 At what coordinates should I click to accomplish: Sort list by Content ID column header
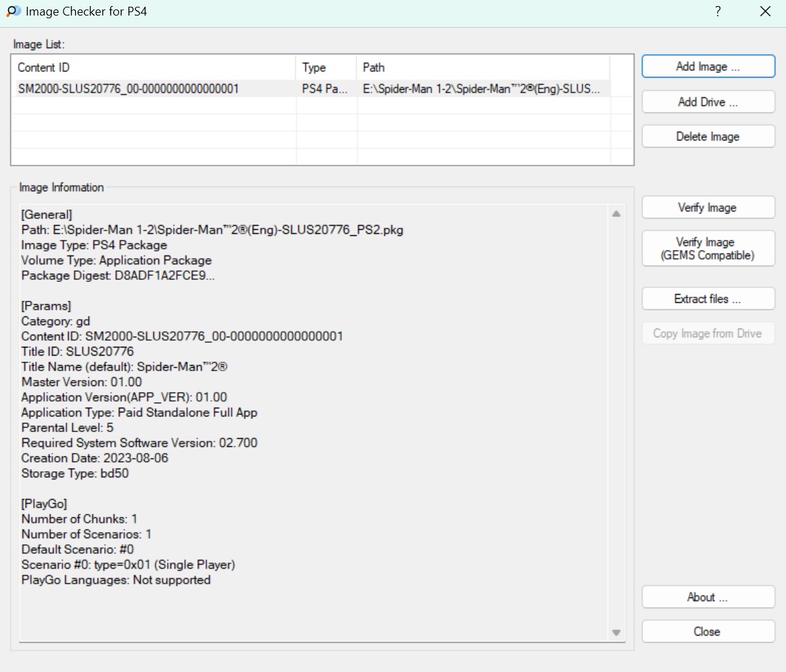pos(154,68)
